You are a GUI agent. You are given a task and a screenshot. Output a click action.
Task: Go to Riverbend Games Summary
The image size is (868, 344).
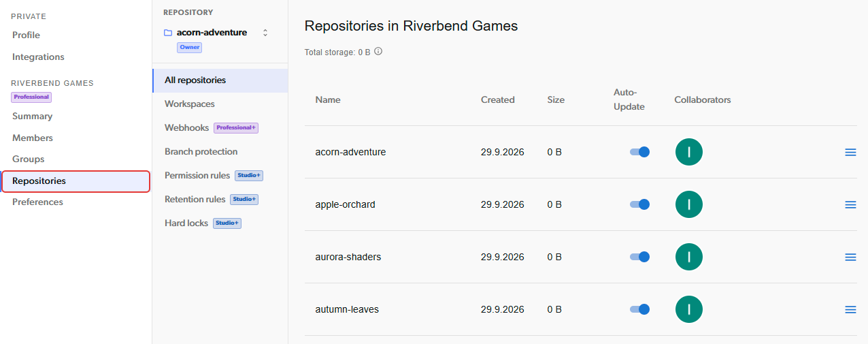pyautogui.click(x=32, y=116)
